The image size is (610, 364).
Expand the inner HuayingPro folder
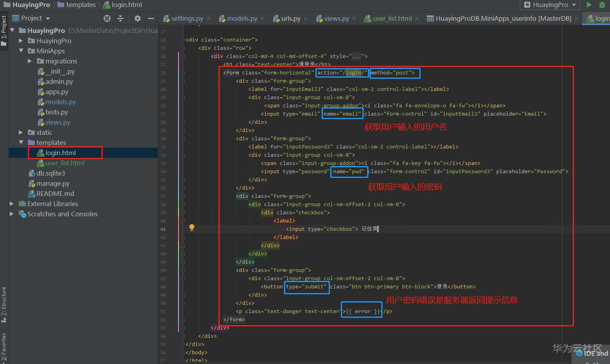21,40
